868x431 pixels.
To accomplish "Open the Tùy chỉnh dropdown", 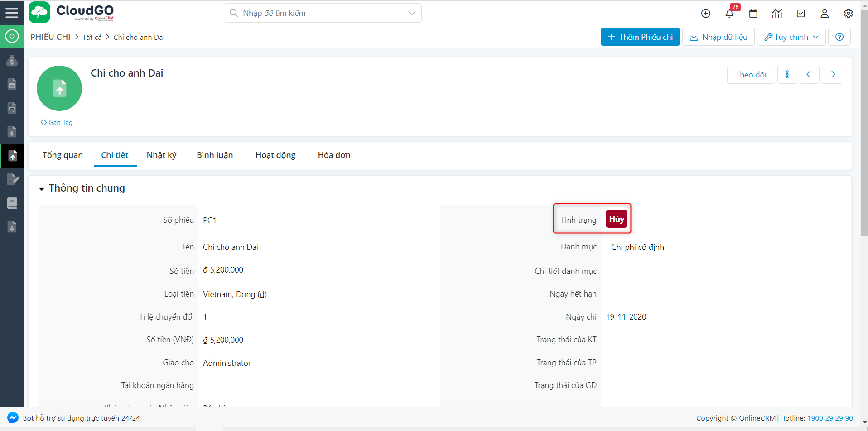I will (791, 37).
